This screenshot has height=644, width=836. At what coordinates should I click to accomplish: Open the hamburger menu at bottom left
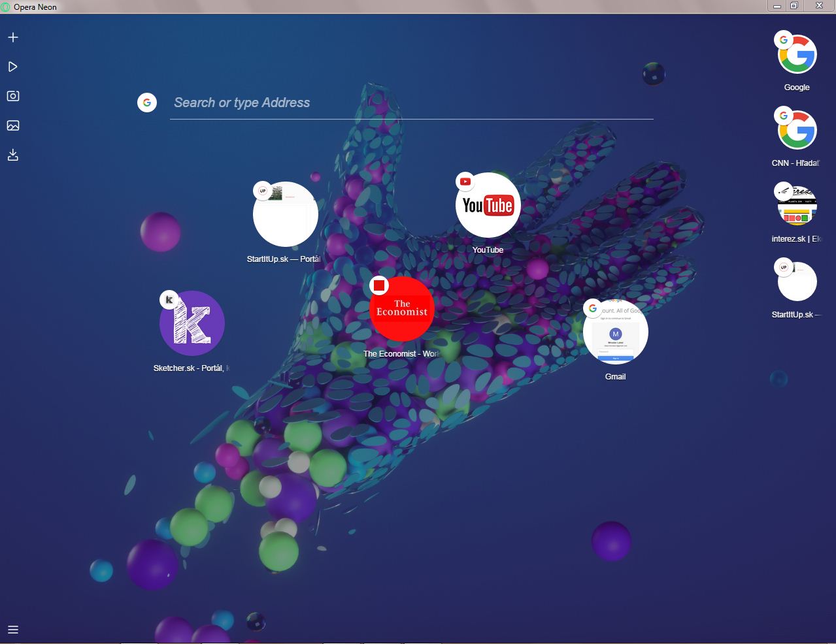coord(13,630)
